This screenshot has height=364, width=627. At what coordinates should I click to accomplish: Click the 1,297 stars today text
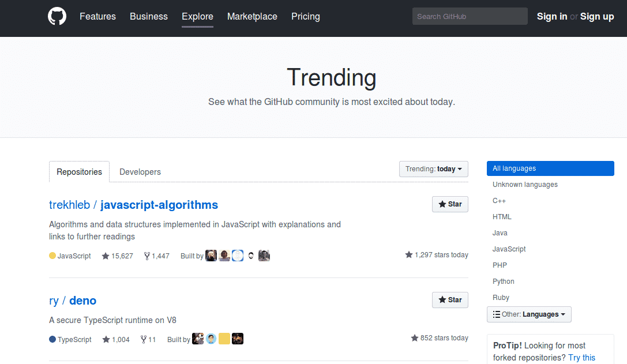(x=437, y=255)
